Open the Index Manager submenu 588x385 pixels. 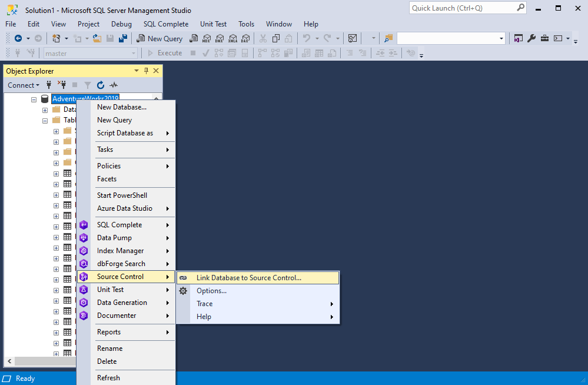[x=125, y=251]
